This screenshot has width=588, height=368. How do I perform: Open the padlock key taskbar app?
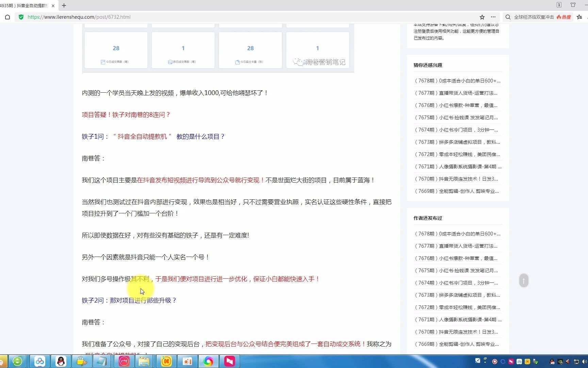pyautogui.click(x=82, y=361)
